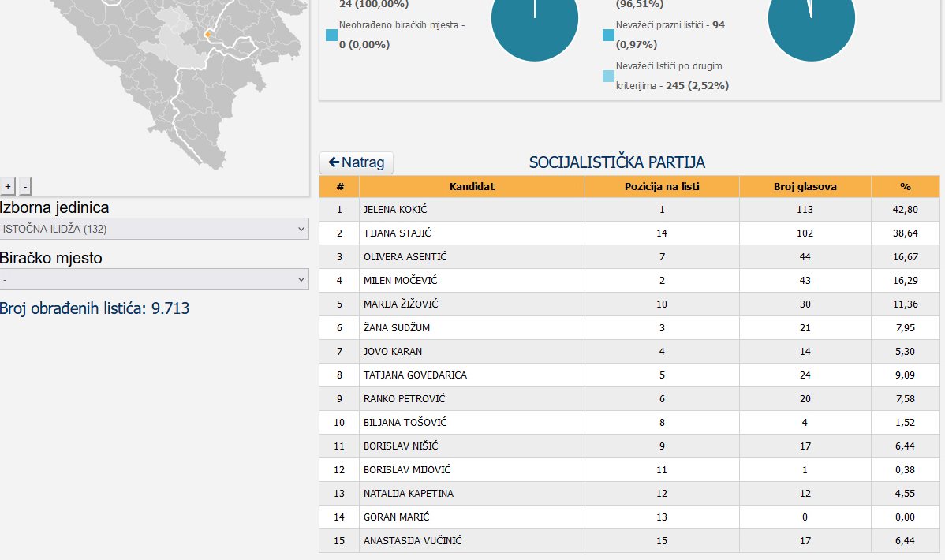Open the Biračko mjesto dropdown

point(155,280)
